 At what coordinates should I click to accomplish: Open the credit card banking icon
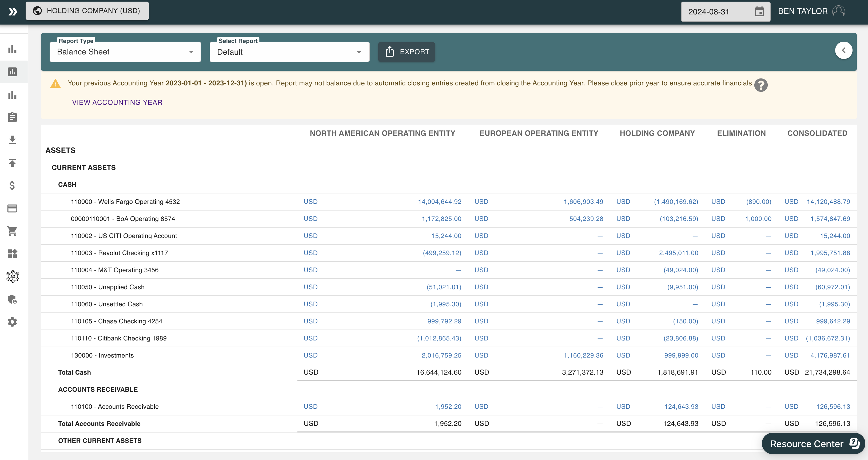coord(13,208)
